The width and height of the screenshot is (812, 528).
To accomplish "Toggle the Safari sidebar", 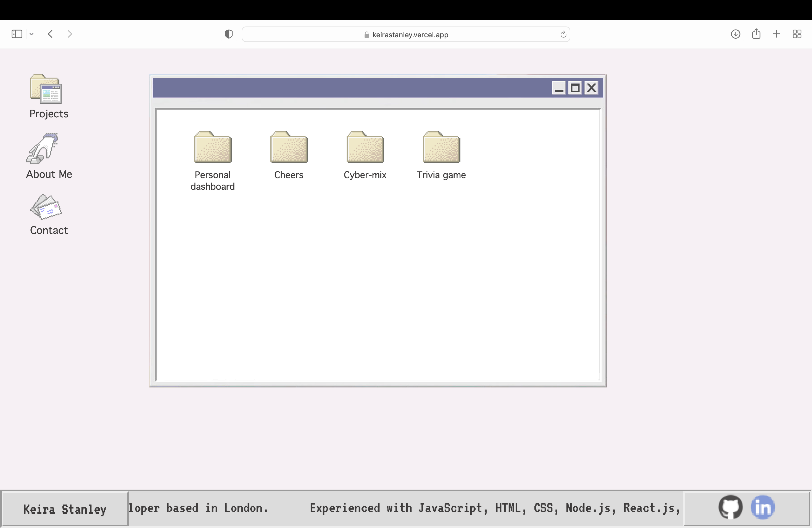I will (17, 34).
